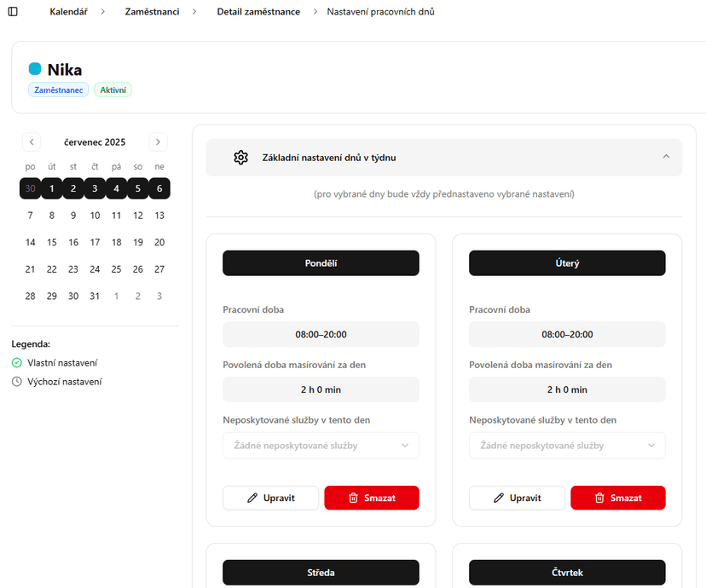The width and height of the screenshot is (706, 588).
Task: Click the employee name Nika
Action: 65,70
